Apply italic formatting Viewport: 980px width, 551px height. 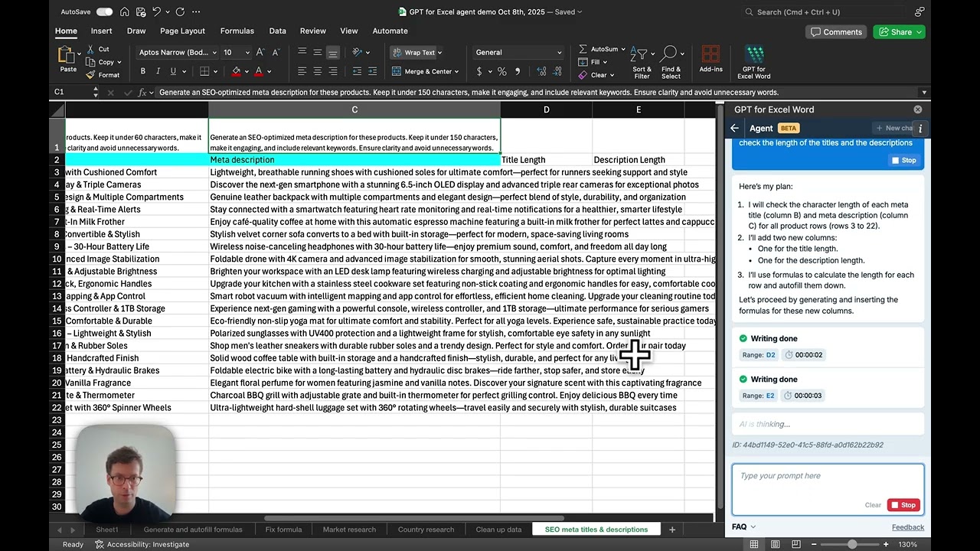158,71
